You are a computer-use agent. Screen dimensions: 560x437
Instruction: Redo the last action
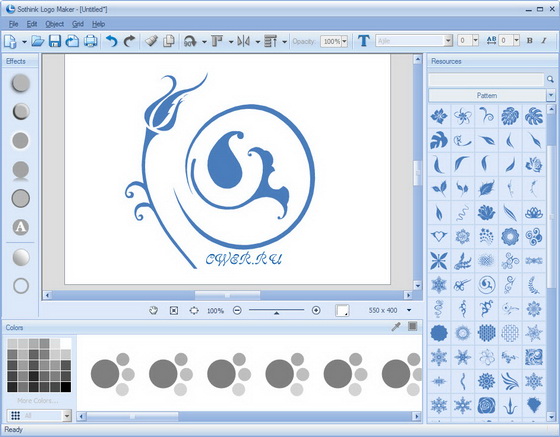(129, 41)
